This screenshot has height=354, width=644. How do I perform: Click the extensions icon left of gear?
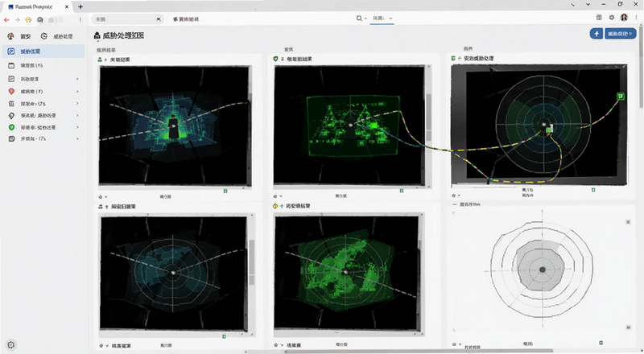tap(599, 17)
